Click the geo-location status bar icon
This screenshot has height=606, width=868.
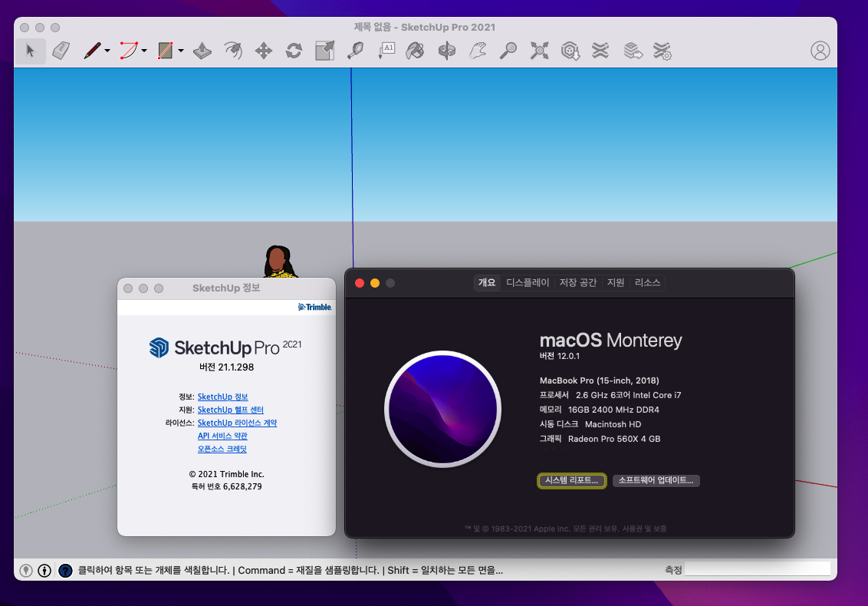tap(25, 571)
